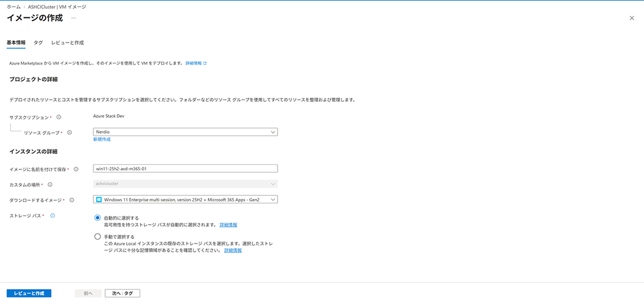Click the image name field win11-25h2-avd-m365-01
The width and height of the screenshot is (644, 304).
point(185,169)
